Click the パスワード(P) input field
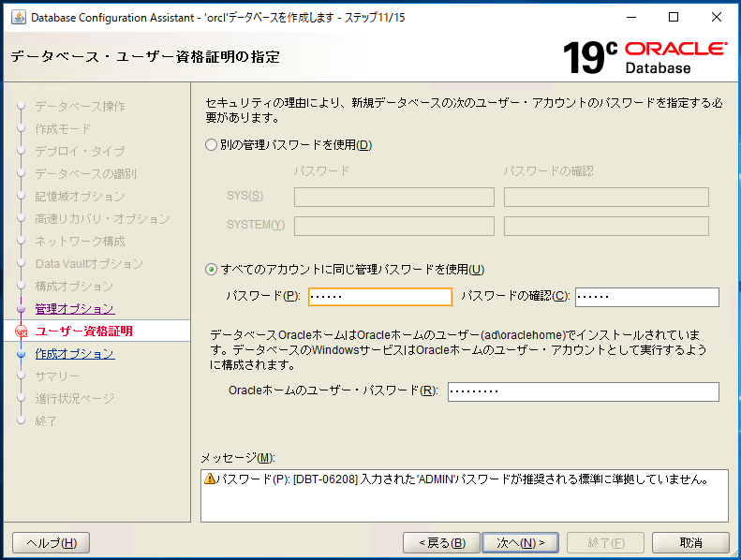Viewport: 741px width, 560px height. click(x=379, y=297)
